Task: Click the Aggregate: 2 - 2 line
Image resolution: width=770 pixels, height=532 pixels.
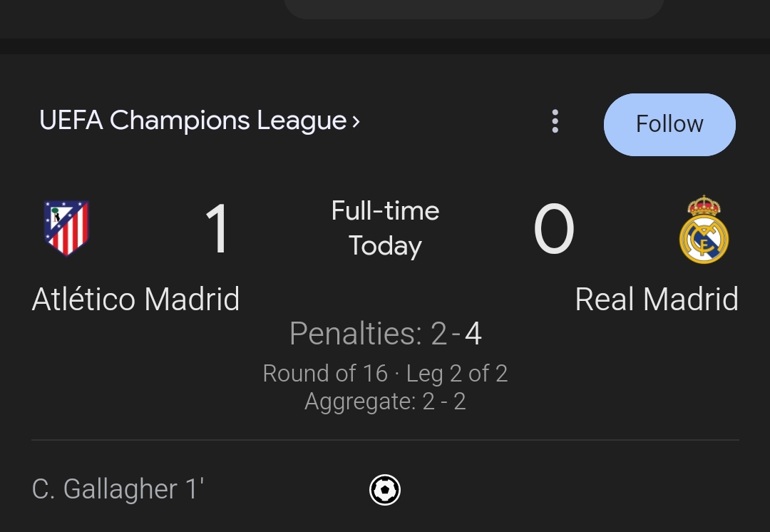Action: [x=385, y=401]
